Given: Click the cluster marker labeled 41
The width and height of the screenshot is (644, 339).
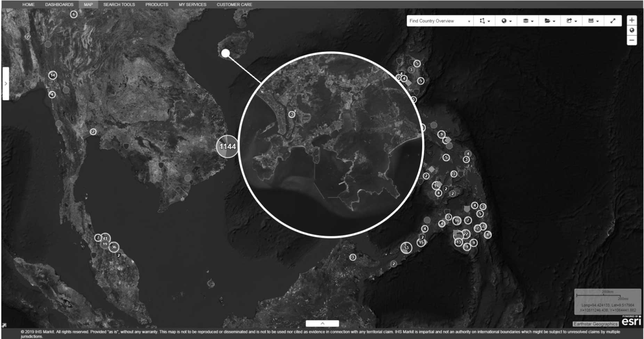Looking at the screenshot, I should click(105, 238).
